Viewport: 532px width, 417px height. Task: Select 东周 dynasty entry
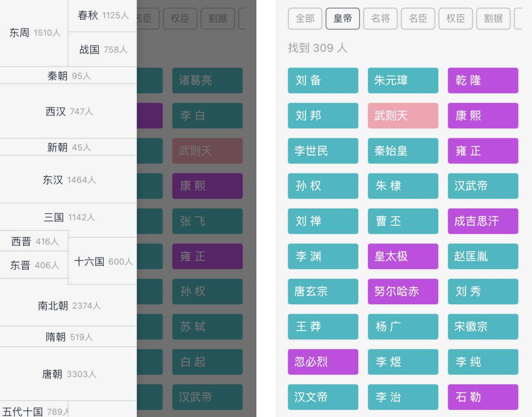(34, 33)
